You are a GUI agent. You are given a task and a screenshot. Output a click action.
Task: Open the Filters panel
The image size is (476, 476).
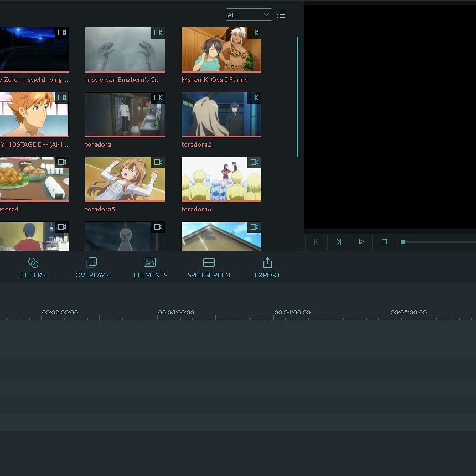33,268
